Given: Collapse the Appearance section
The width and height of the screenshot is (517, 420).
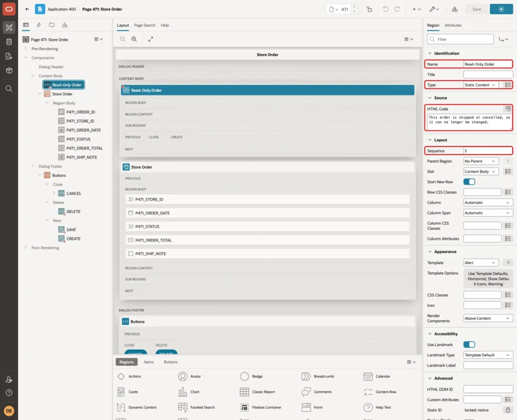Looking at the screenshot, I should 430,251.
